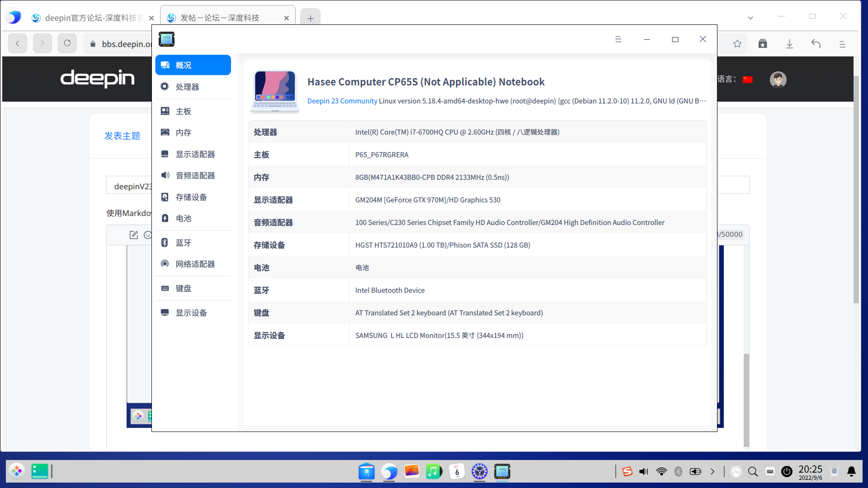The height and width of the screenshot is (488, 868).
Task: Open the 键盘 keyboard section
Action: coord(183,288)
